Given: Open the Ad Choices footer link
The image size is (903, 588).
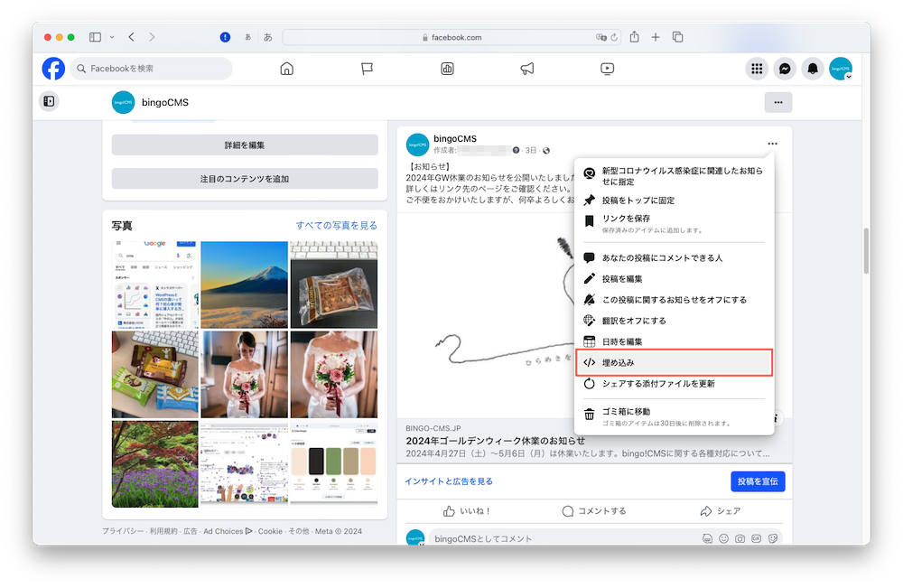Looking at the screenshot, I should click(228, 531).
